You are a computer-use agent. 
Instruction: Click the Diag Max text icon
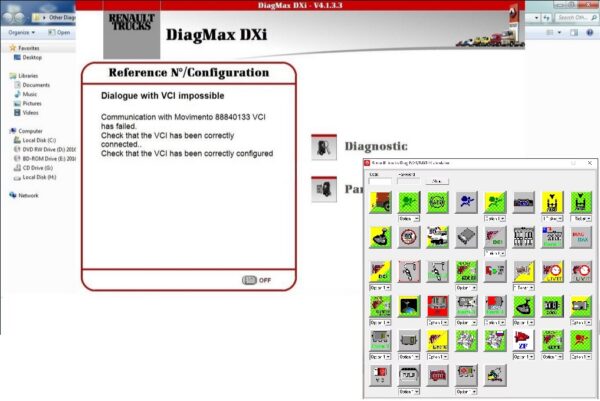click(x=581, y=237)
